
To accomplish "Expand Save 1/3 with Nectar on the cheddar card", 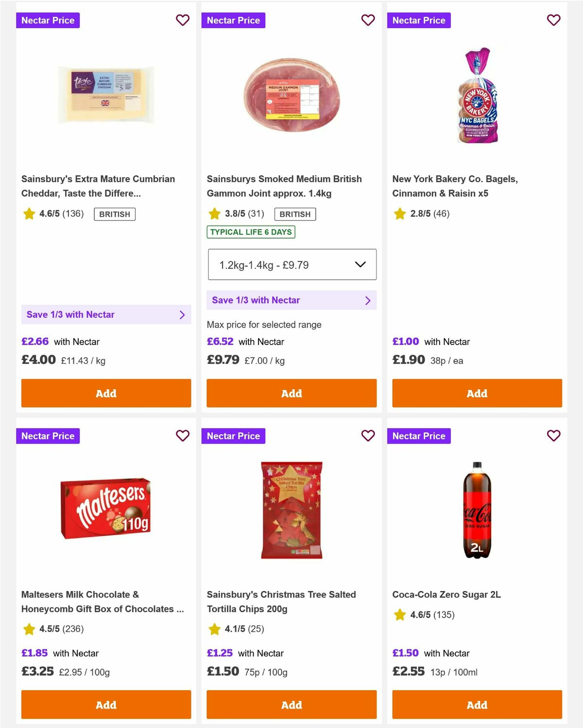I will tap(106, 314).
